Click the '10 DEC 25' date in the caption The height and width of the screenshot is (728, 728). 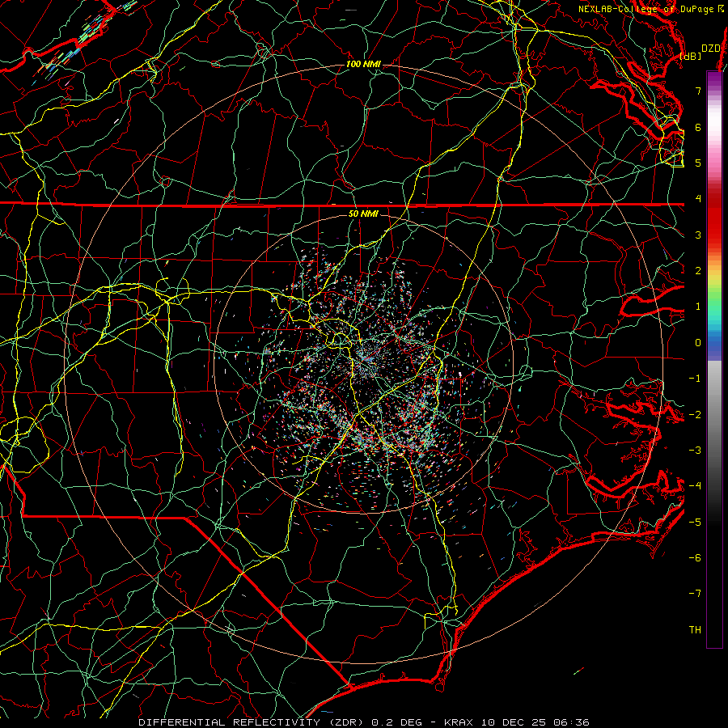513,722
